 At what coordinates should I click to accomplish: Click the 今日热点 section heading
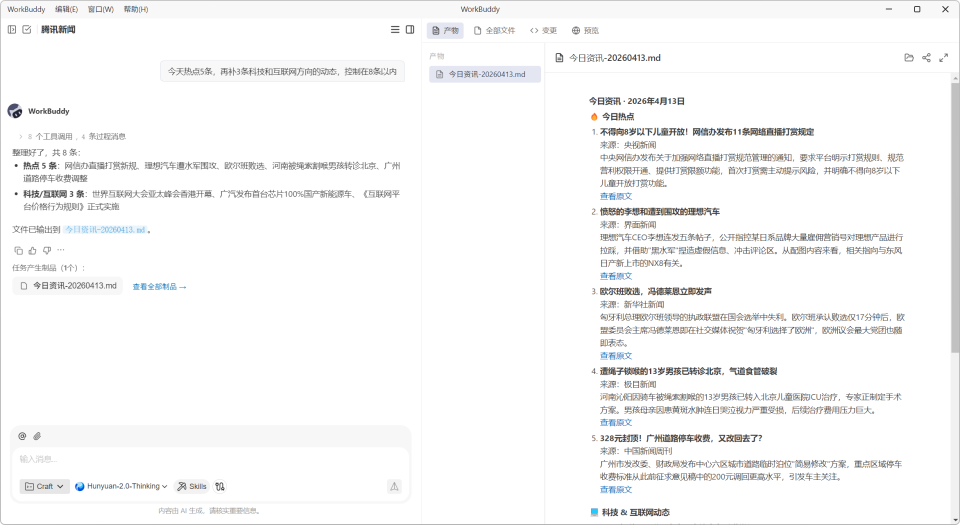click(618, 116)
